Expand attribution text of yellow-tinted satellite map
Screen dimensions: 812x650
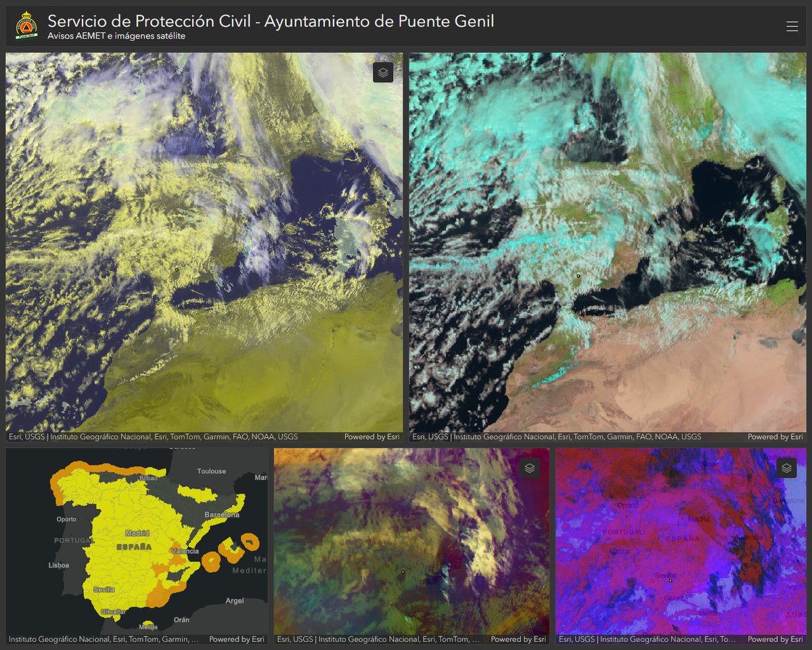tap(153, 437)
